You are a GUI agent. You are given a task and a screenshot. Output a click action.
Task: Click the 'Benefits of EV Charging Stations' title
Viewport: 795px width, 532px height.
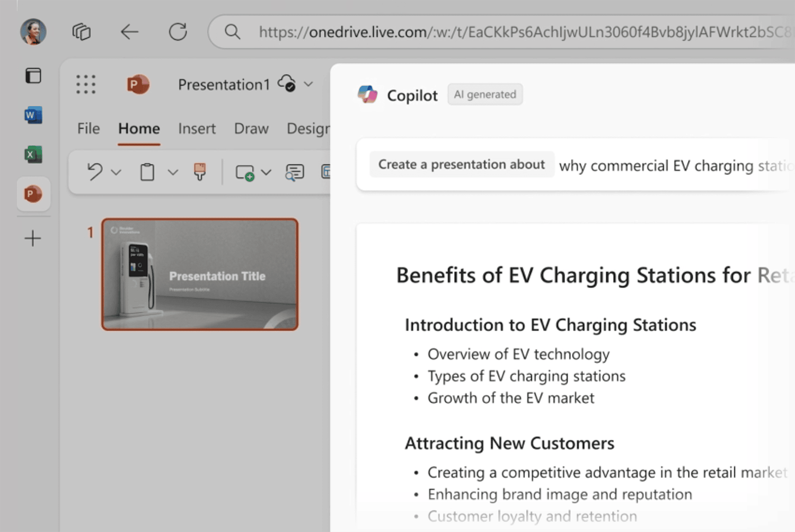595,276
